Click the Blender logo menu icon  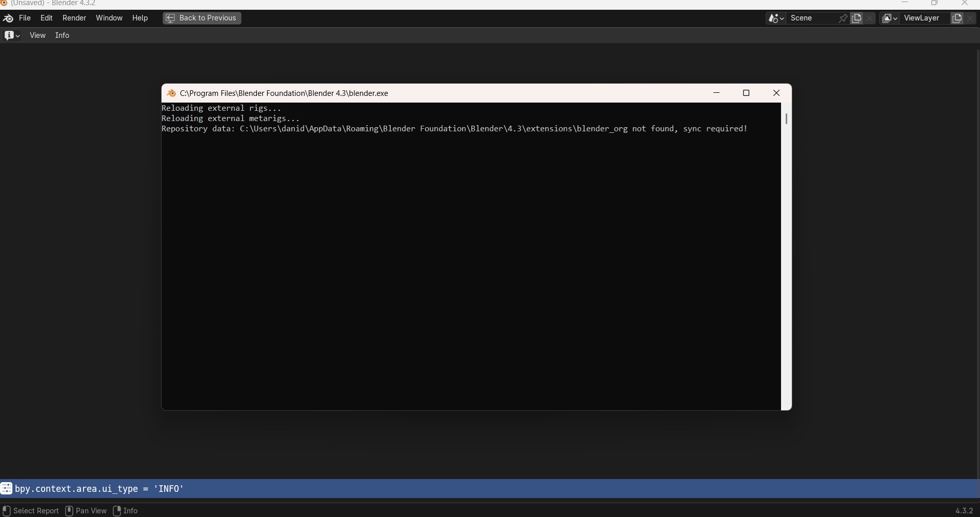(x=8, y=18)
